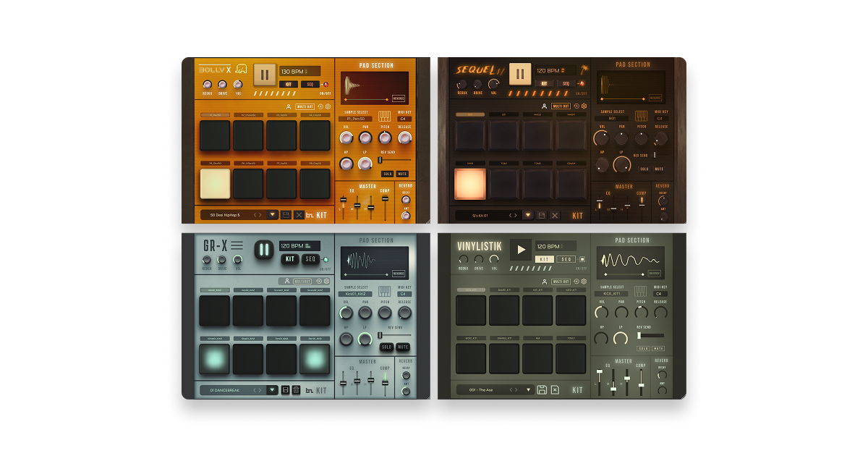Click the elephant logo in Bolly X
Image resolution: width=868 pixels, height=456 pixels.
point(241,69)
